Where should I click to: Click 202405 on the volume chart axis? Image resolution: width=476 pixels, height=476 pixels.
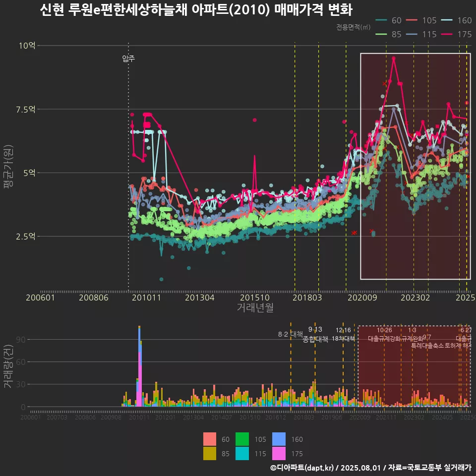(x=442, y=417)
